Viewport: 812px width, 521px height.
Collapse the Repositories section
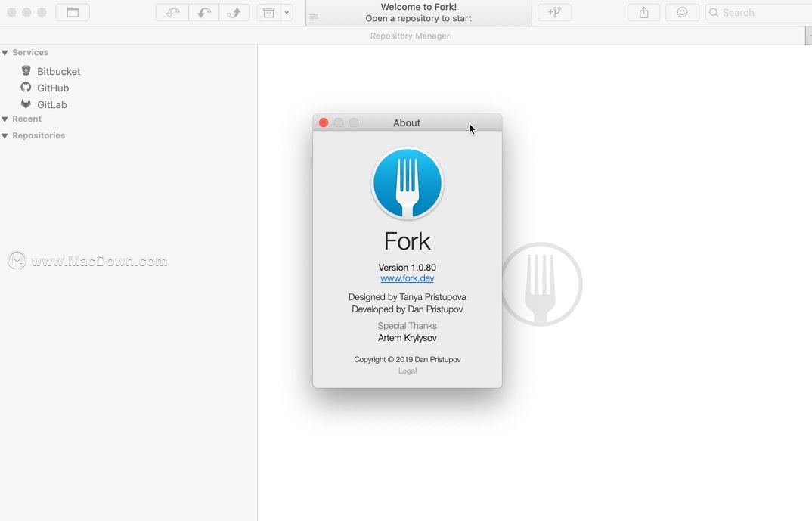coord(5,136)
